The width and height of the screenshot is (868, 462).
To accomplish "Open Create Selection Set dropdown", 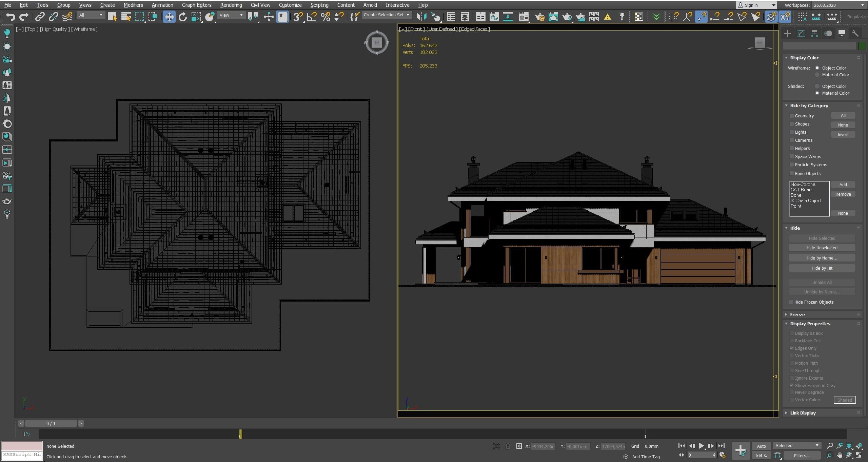I will coord(387,15).
